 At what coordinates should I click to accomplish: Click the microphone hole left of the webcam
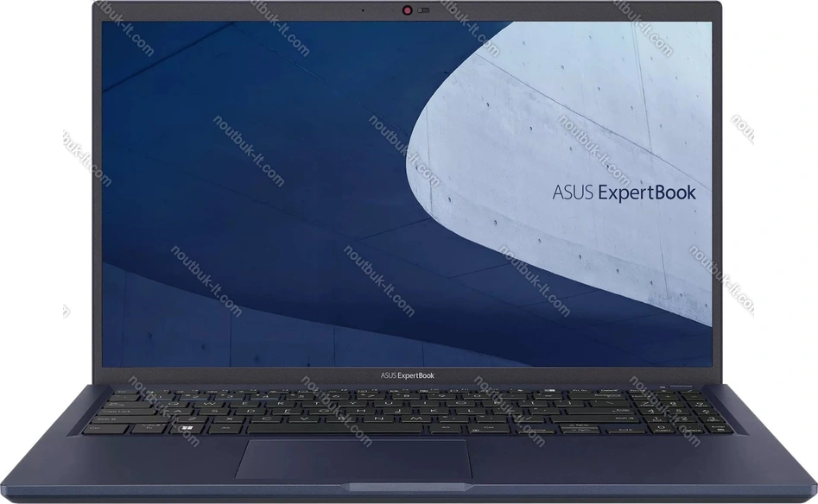(363, 10)
